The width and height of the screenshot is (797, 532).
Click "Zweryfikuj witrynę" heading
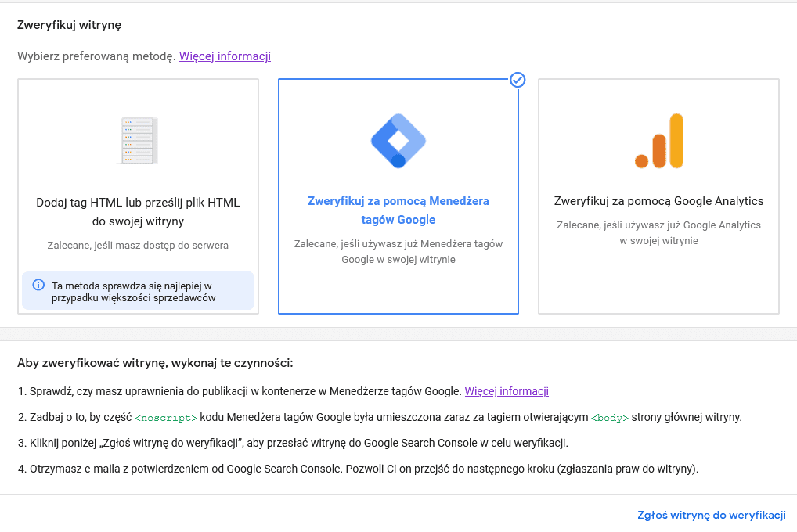point(69,25)
